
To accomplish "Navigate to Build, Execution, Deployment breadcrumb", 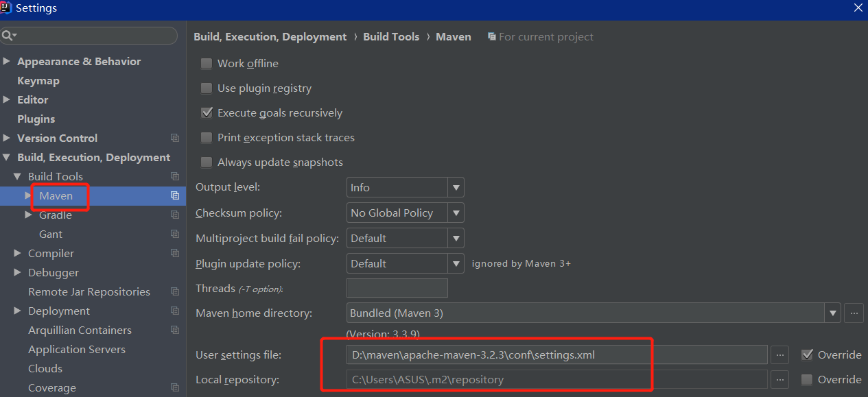I will click(270, 36).
